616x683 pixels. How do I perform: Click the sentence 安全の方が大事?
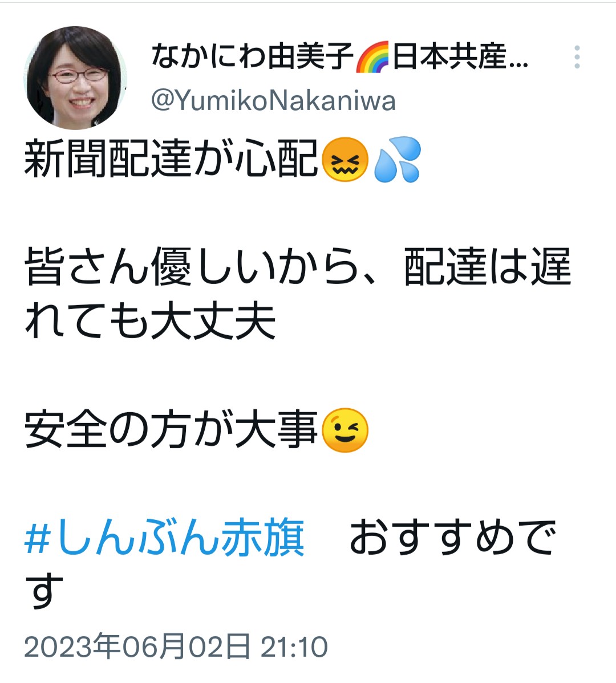pos(171,430)
